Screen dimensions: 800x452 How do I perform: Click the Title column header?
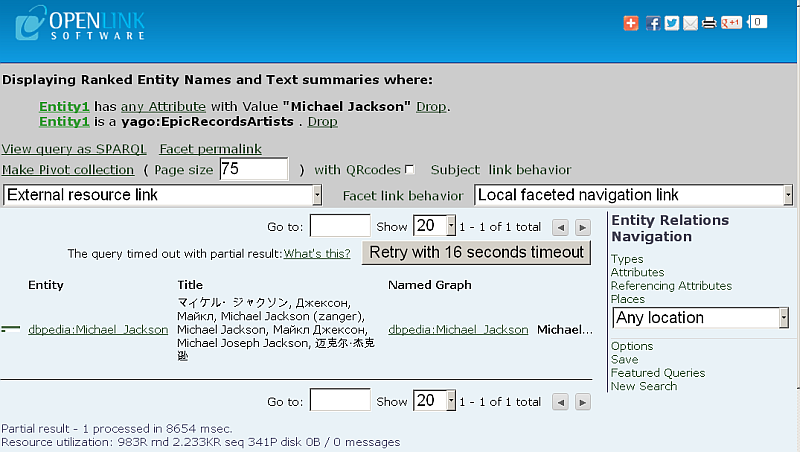tap(190, 285)
